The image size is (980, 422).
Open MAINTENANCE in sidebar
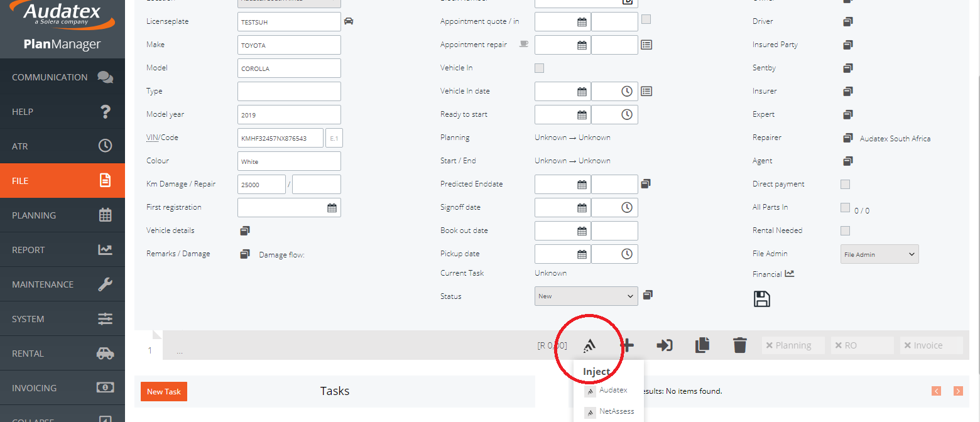pos(62,284)
